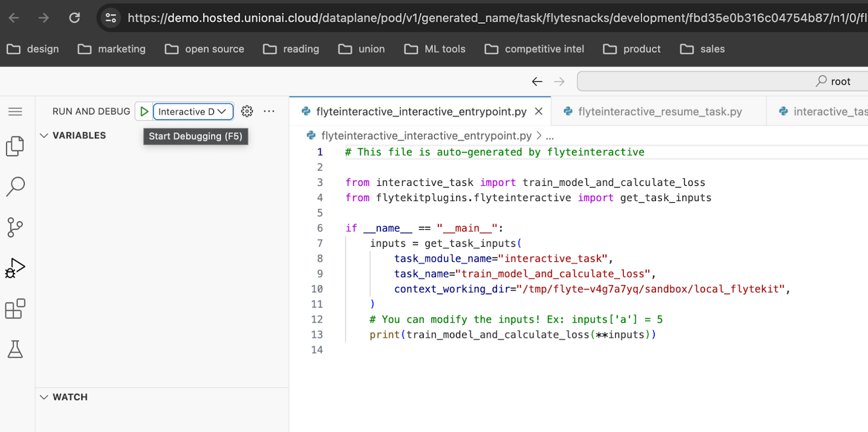
Task: Open the marketing bookmarks folder
Action: pyautogui.click(x=112, y=49)
